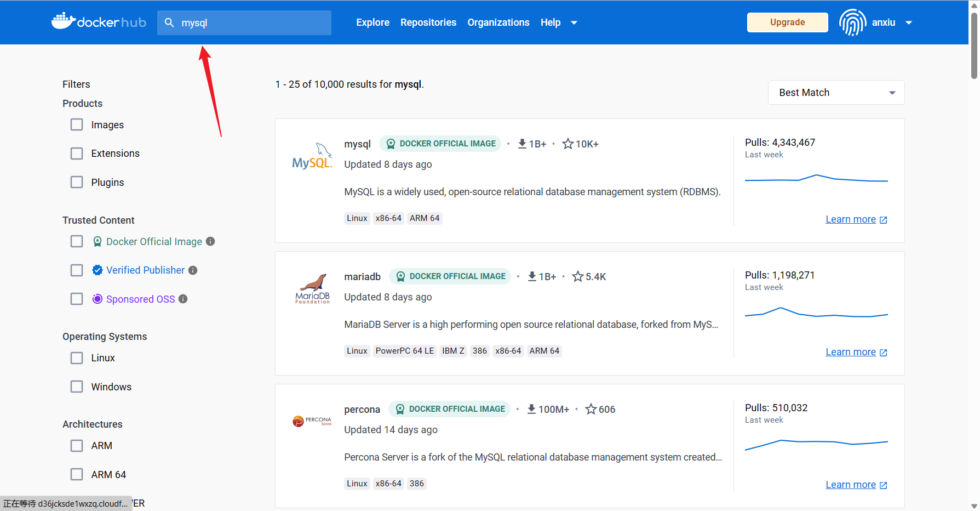
Task: Click the mariadb pulls trend chart
Action: click(x=816, y=312)
